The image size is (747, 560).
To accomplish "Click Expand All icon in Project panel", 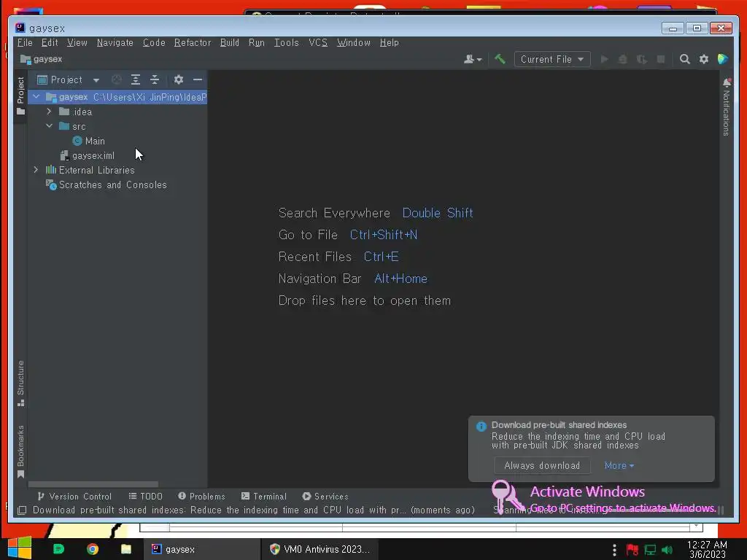I will click(135, 79).
